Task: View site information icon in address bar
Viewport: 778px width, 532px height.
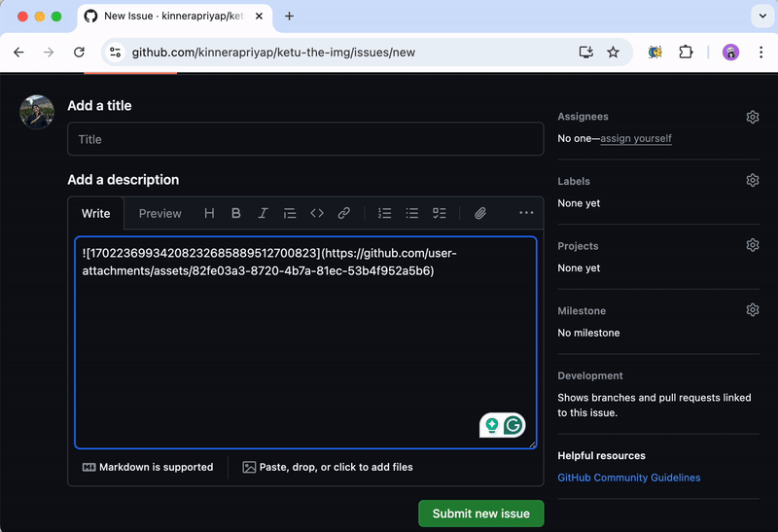Action: [x=115, y=53]
